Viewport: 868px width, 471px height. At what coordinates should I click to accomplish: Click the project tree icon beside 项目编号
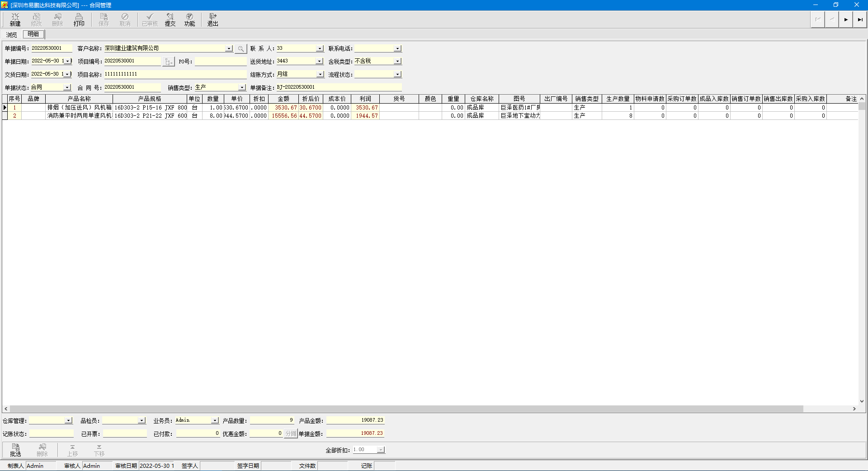(169, 62)
